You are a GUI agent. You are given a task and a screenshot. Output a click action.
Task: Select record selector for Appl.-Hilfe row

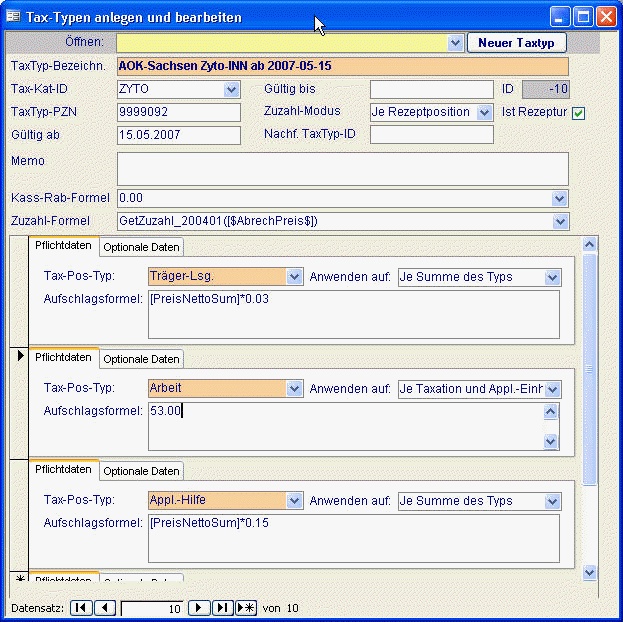(19, 515)
